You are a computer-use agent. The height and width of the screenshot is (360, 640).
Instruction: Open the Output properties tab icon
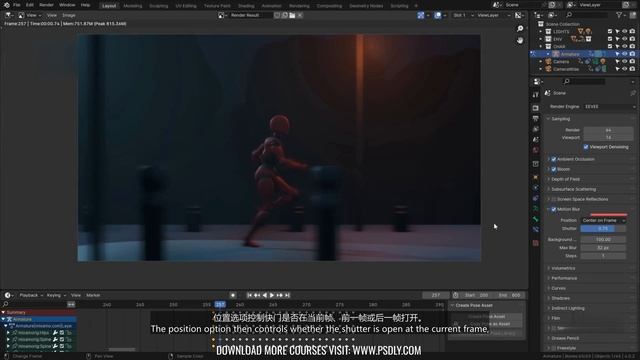tap(536, 118)
